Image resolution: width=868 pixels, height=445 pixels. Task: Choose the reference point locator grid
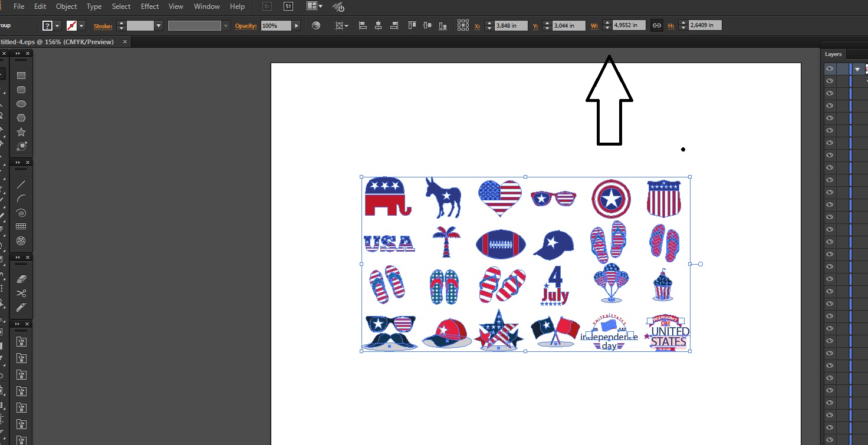[463, 25]
